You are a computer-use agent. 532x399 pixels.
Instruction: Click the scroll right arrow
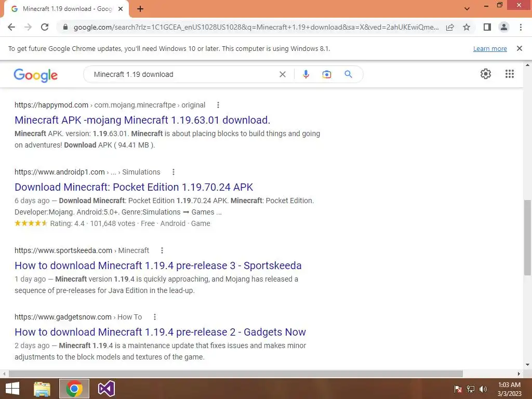tap(519, 374)
